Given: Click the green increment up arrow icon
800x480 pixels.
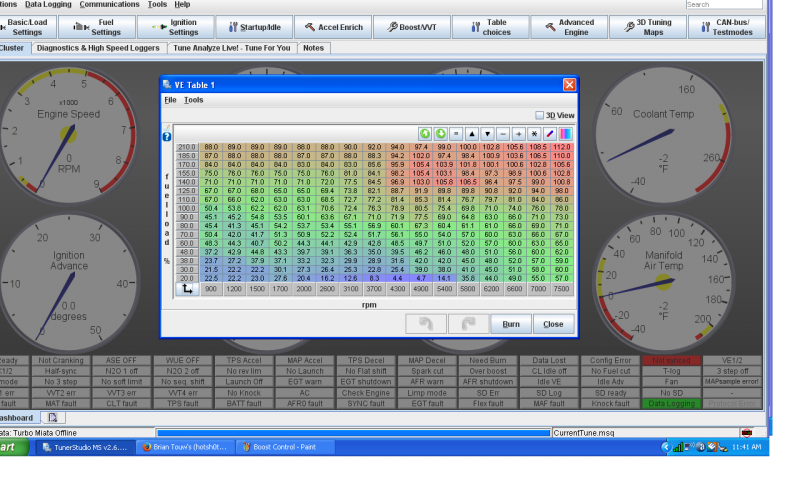Looking at the screenshot, I should point(425,134).
